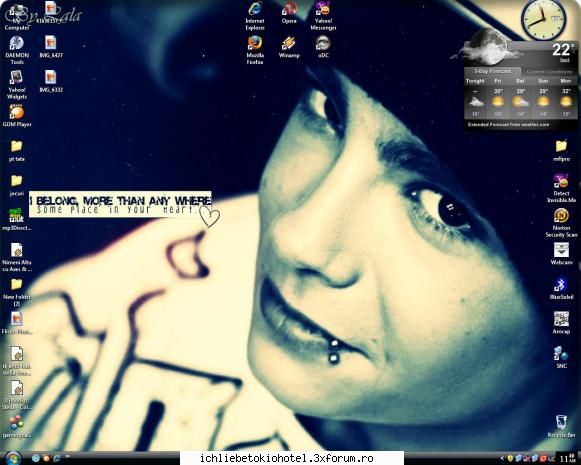This screenshot has width=581, height=465.
Task: Select the IMG_6427 image file
Action: (51, 47)
